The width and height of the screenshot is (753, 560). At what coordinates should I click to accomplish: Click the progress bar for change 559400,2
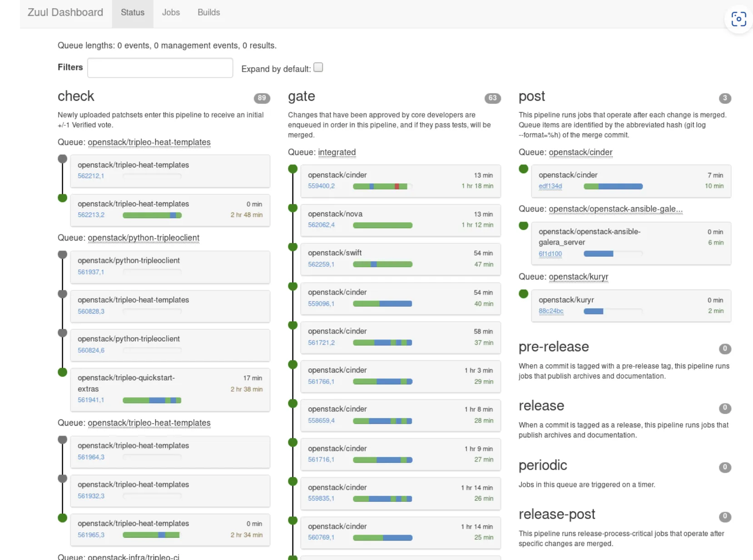(x=382, y=187)
